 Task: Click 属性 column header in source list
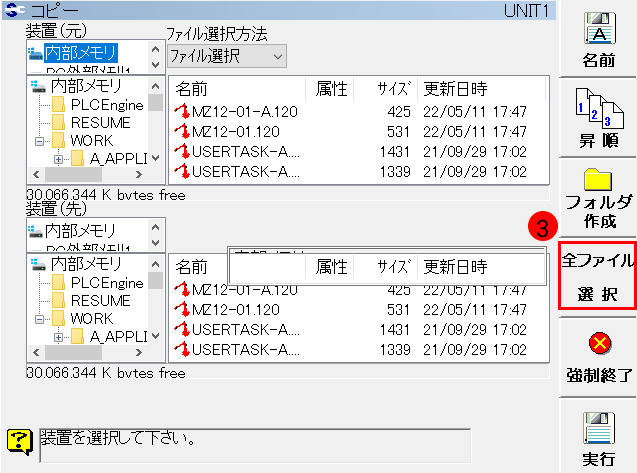click(x=330, y=89)
